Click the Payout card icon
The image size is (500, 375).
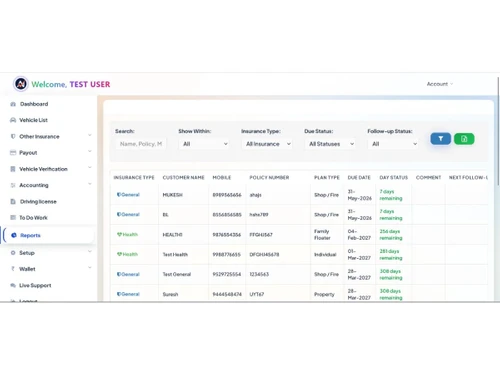click(x=13, y=153)
